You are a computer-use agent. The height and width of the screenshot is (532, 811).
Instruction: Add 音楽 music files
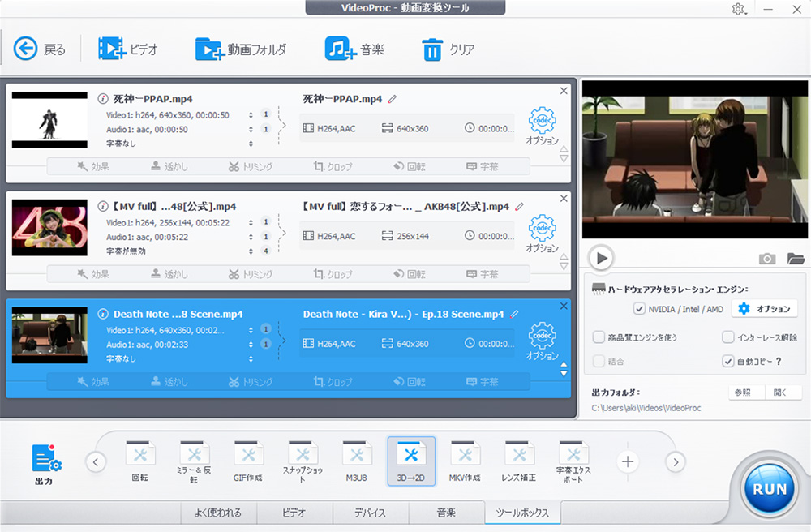coord(354,49)
